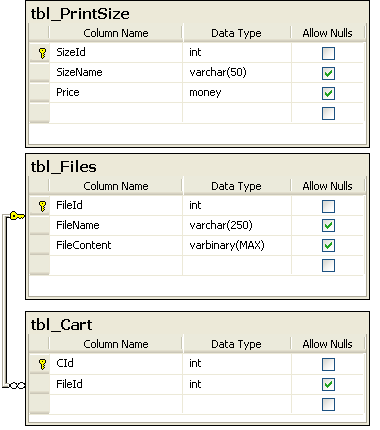Image resolution: width=380 pixels, height=430 pixels.
Task: Select the tbl_PrintSize table title
Action: 80,14
